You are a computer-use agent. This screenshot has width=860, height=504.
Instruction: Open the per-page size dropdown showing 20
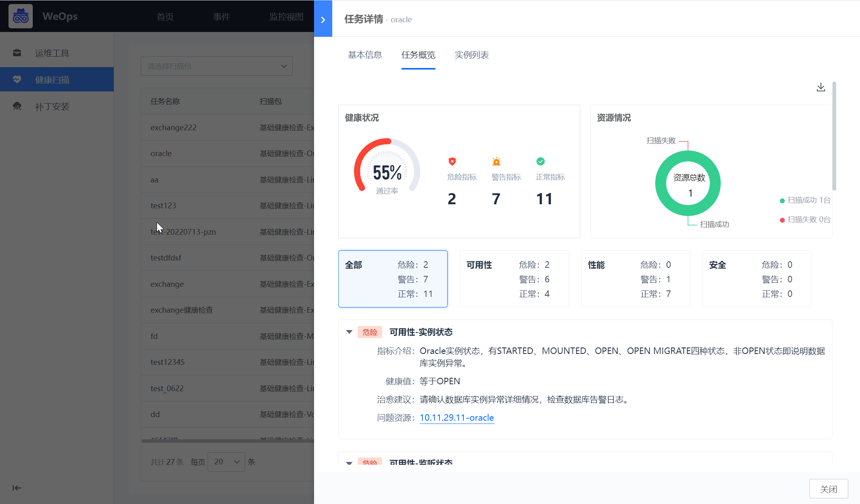tap(226, 462)
